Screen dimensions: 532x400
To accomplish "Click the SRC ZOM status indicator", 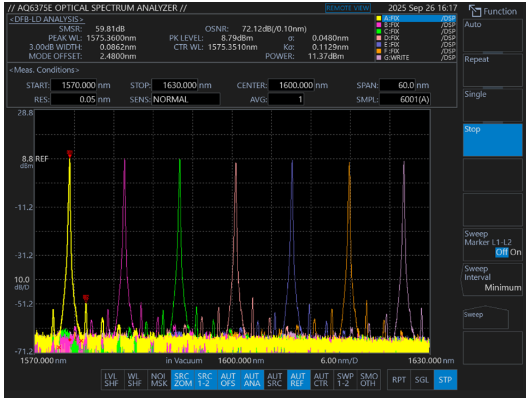I will click(x=182, y=380).
